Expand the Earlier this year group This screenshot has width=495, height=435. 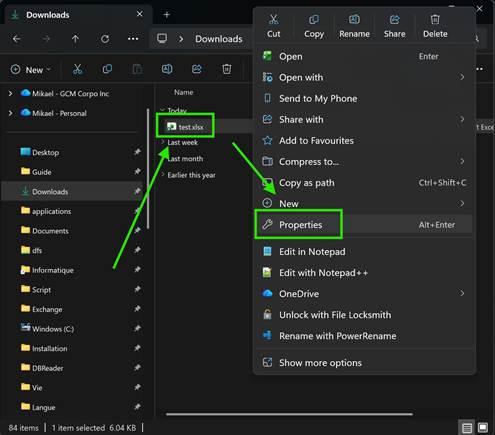pos(163,175)
